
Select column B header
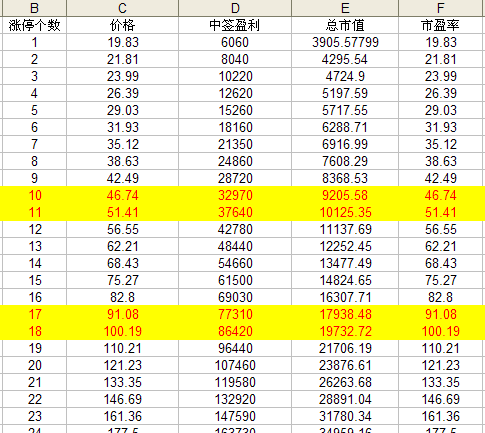pyautogui.click(x=34, y=8)
